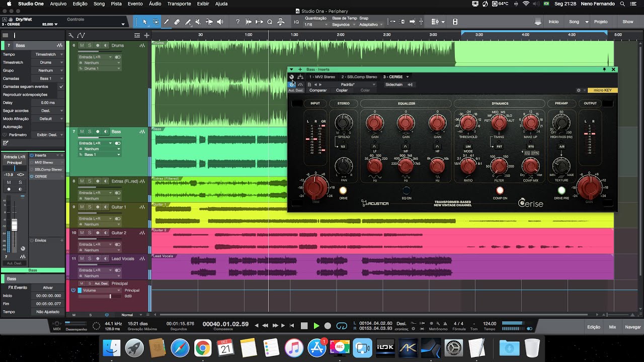Click the Delay '0.00 ms' field
The height and width of the screenshot is (362, 644).
coord(48,103)
